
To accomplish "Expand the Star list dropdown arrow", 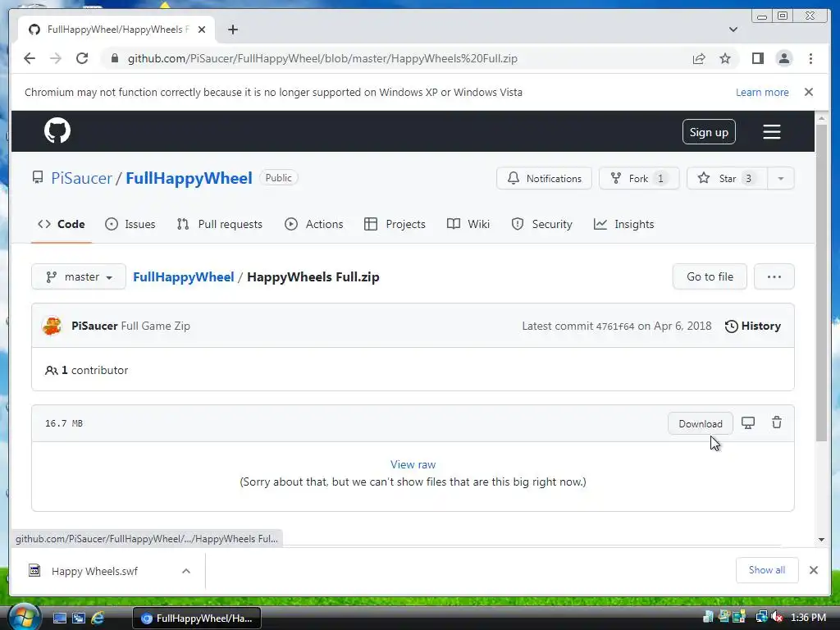I will (781, 178).
